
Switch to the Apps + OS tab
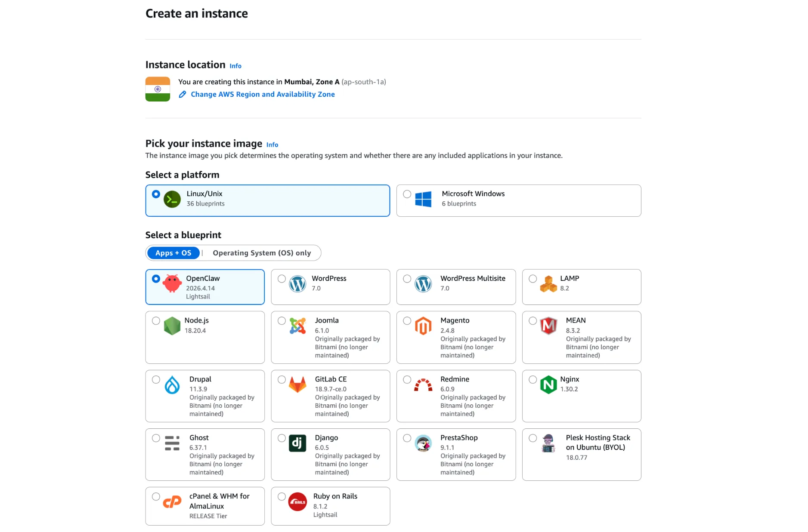[173, 253]
